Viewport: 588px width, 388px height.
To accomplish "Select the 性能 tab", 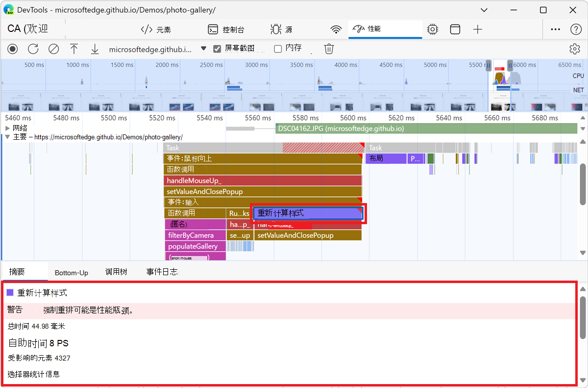I will click(385, 29).
